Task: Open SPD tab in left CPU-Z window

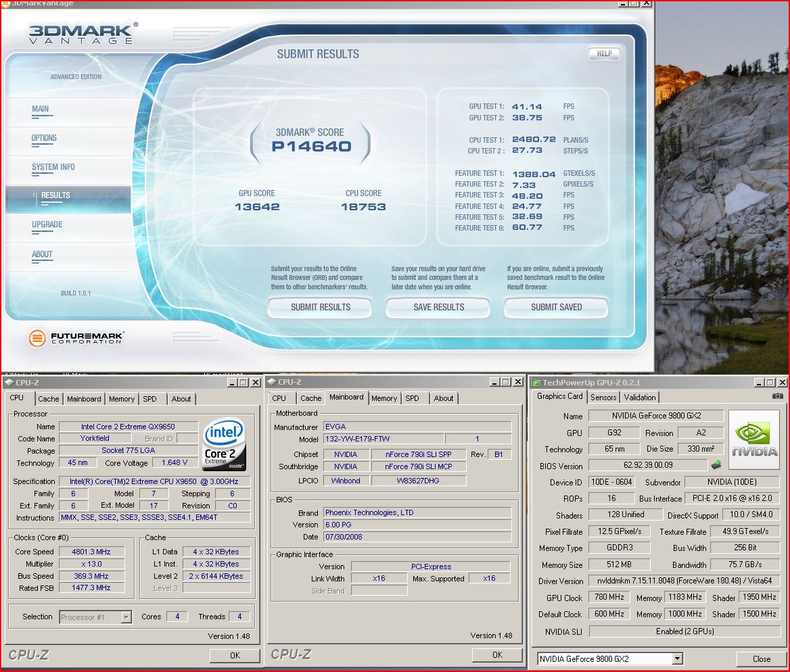Action: point(149,399)
